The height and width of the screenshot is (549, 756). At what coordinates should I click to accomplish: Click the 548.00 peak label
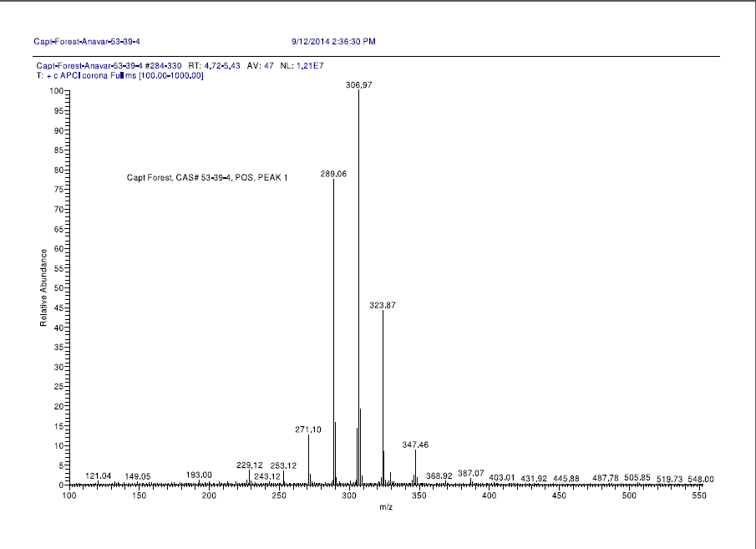[x=700, y=479]
